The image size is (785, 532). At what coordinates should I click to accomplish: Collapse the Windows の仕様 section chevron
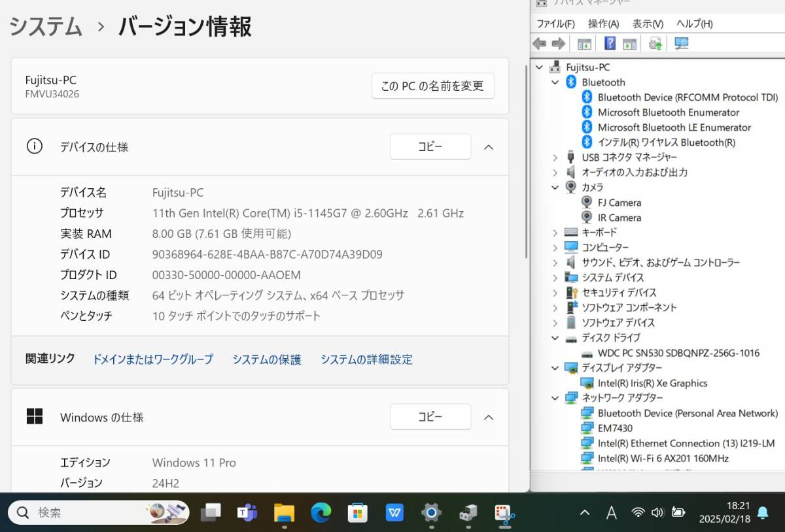(488, 417)
